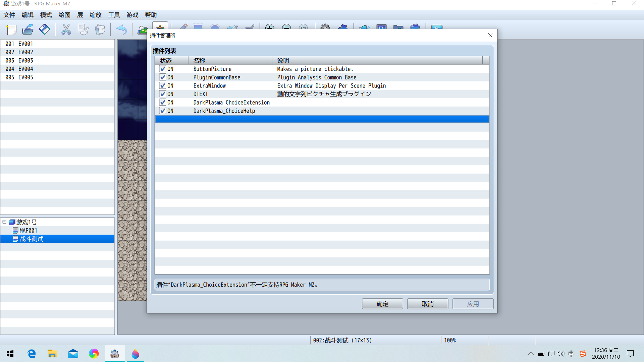Sort by the 名称 column header

[x=230, y=60]
